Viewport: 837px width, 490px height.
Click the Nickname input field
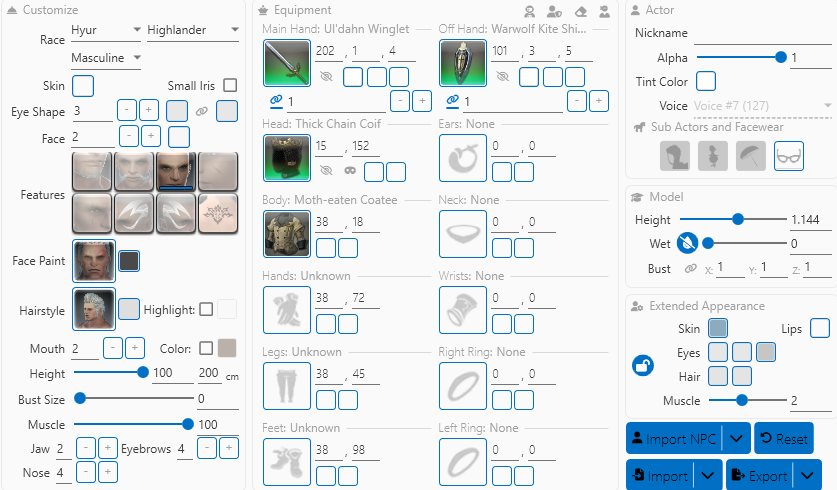pos(763,34)
